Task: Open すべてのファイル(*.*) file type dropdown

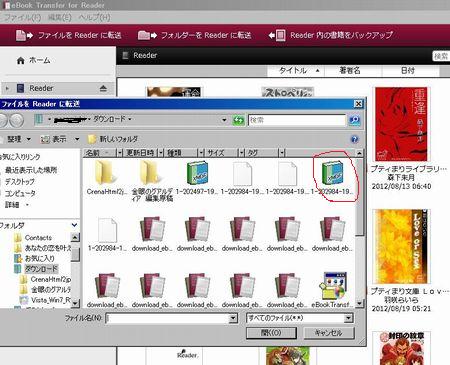Action: 300,318
